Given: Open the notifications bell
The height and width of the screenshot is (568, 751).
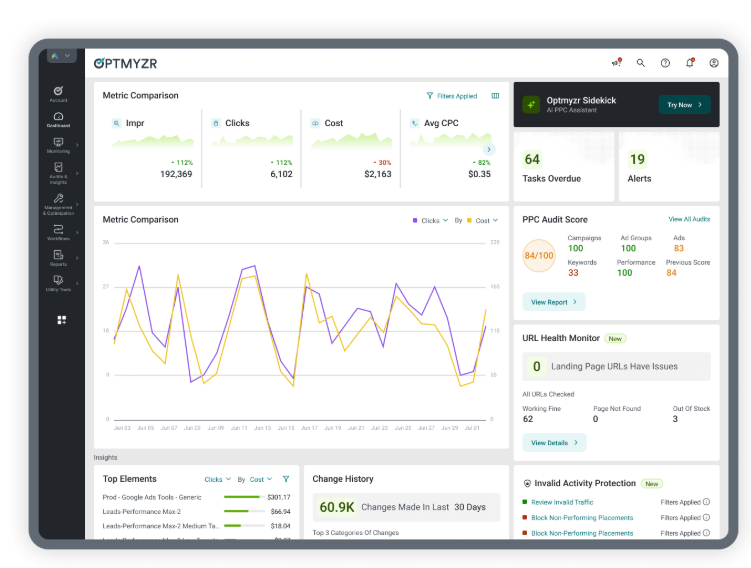Looking at the screenshot, I should tap(689, 63).
